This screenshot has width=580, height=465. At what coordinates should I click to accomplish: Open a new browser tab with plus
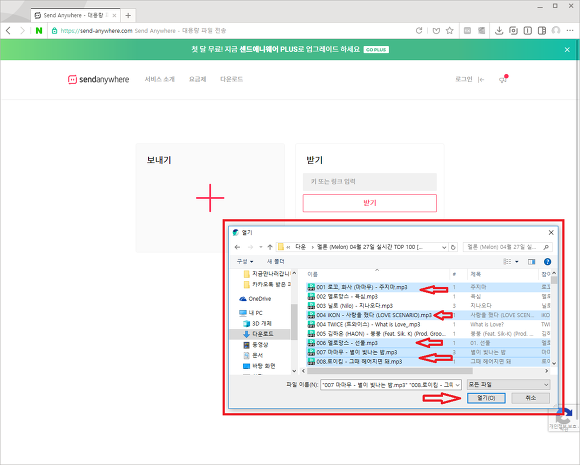(128, 16)
